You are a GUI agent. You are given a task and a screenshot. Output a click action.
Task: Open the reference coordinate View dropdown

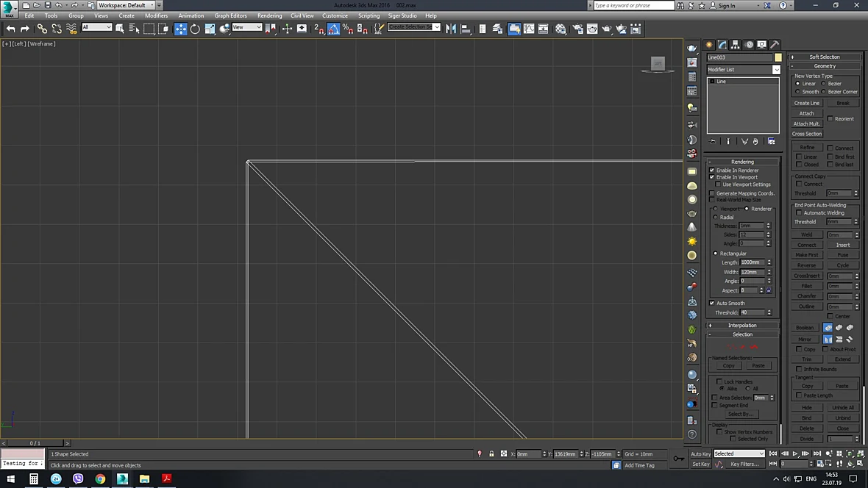247,27
